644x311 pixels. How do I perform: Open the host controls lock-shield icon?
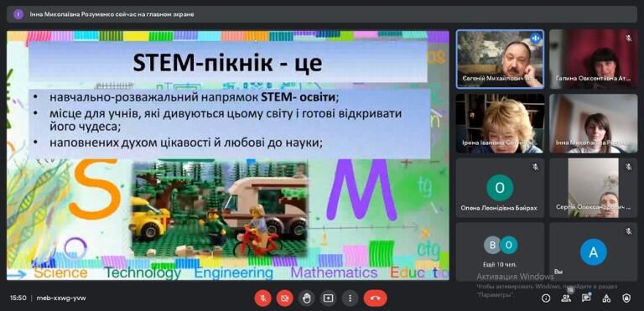[x=626, y=298]
